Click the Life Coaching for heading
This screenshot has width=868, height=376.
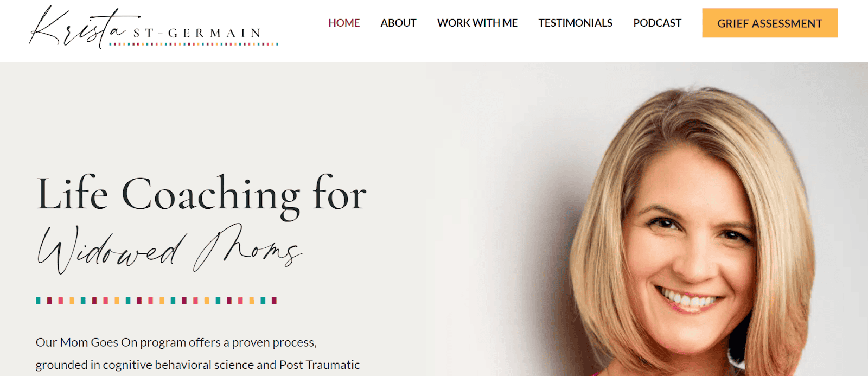point(201,194)
